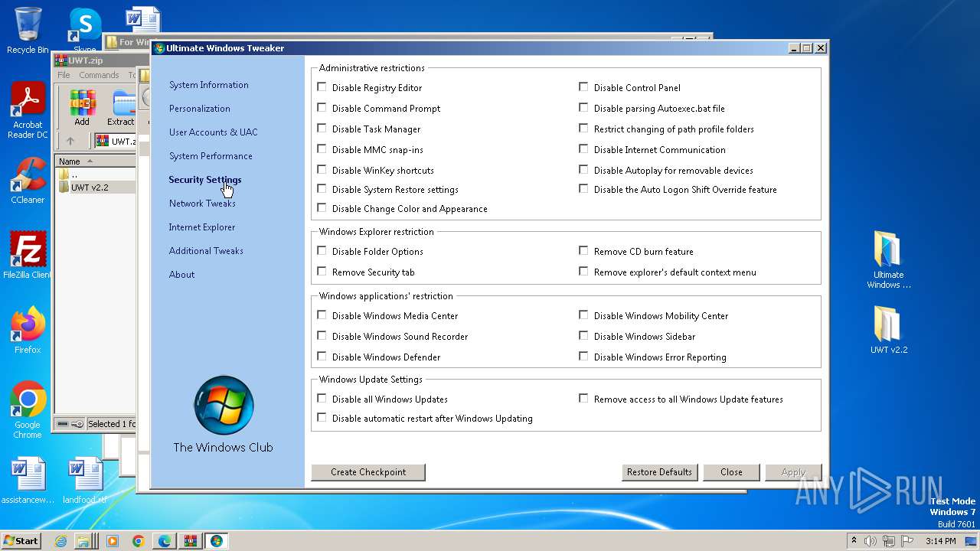The width and height of the screenshot is (980, 551).
Task: Click The Windows Club logo
Action: coord(223,406)
